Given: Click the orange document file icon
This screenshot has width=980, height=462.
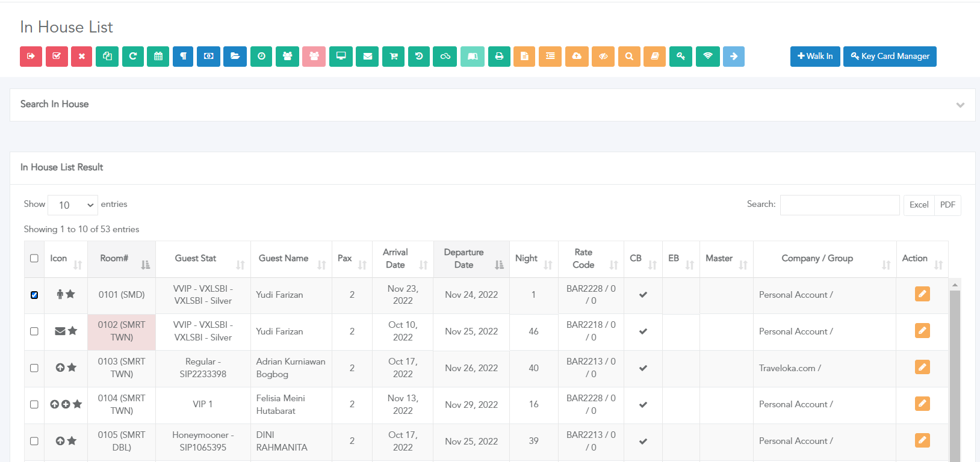Looking at the screenshot, I should [x=524, y=57].
